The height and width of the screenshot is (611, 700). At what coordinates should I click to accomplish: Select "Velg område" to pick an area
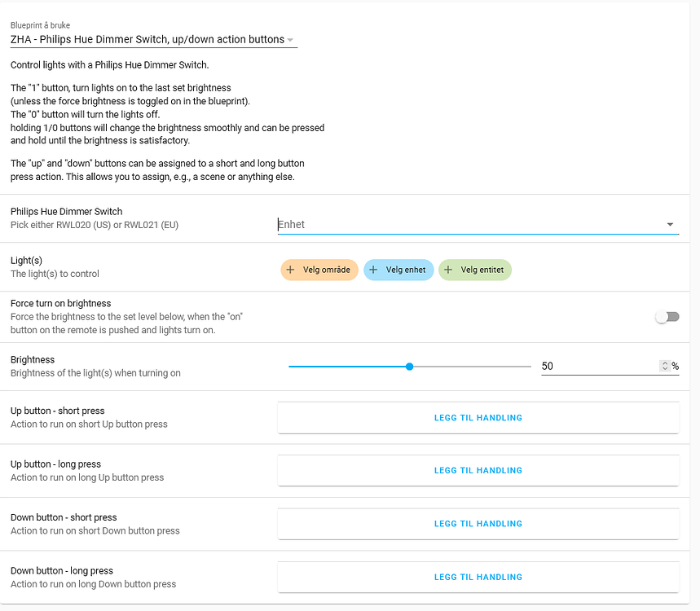(319, 270)
